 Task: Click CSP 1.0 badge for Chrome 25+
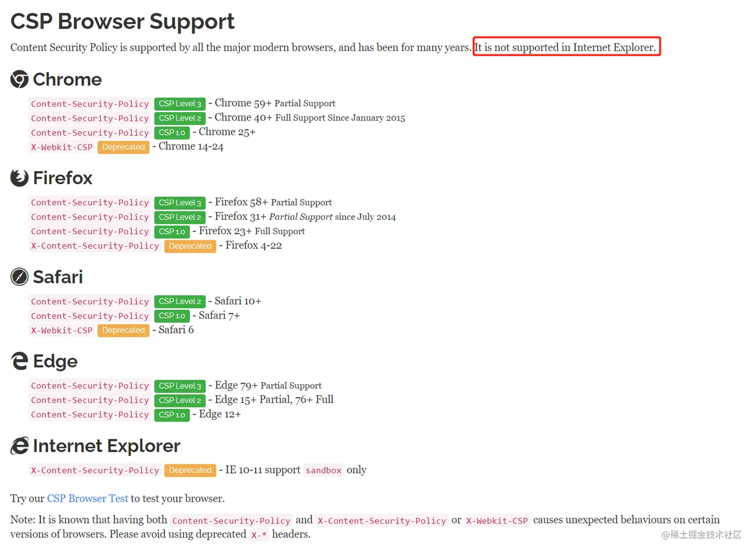(172, 133)
